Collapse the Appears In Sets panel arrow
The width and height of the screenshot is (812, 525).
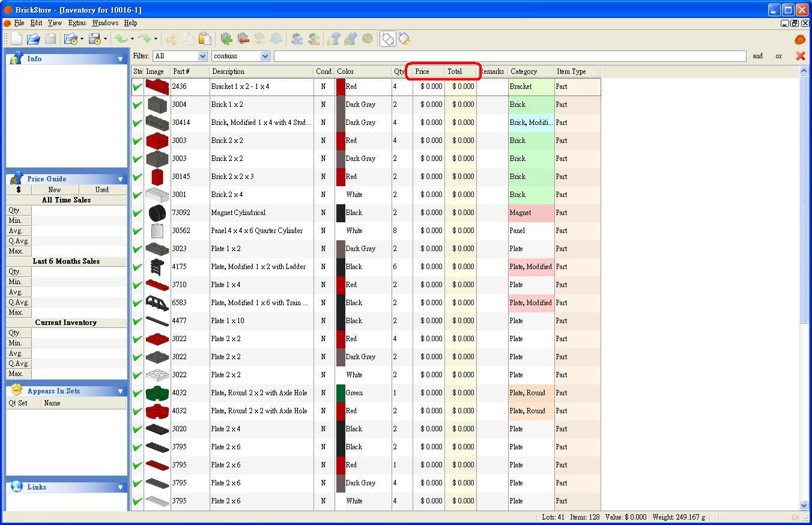[x=120, y=391]
